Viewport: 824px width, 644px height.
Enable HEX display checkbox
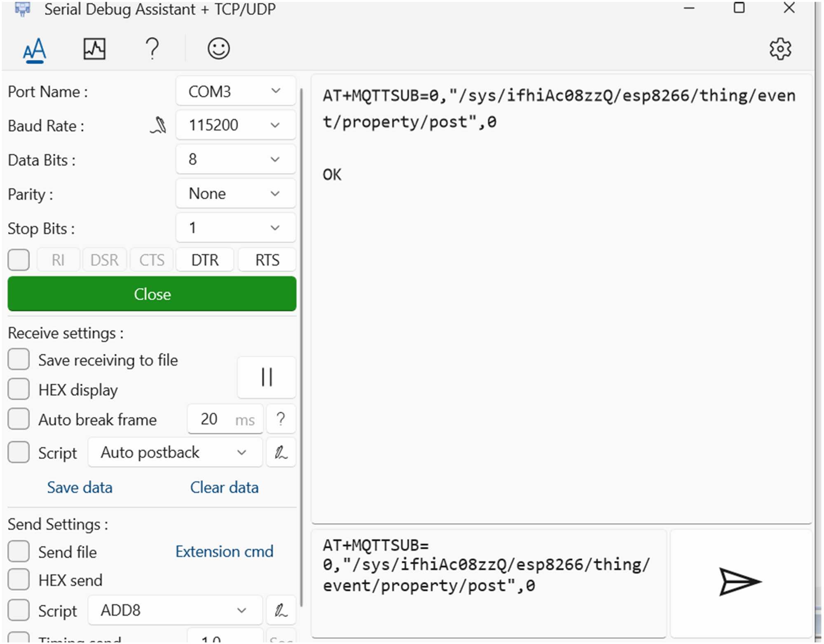click(x=19, y=390)
